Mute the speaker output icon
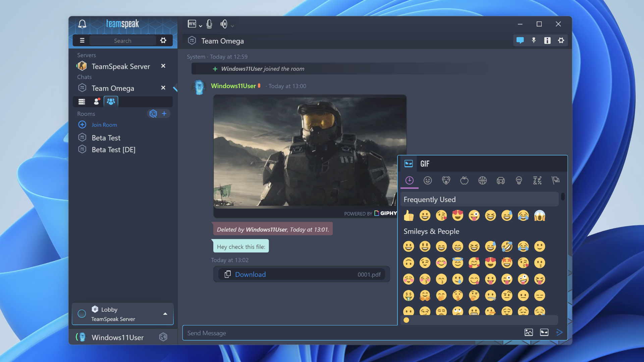The height and width of the screenshot is (362, 644). 224,24
